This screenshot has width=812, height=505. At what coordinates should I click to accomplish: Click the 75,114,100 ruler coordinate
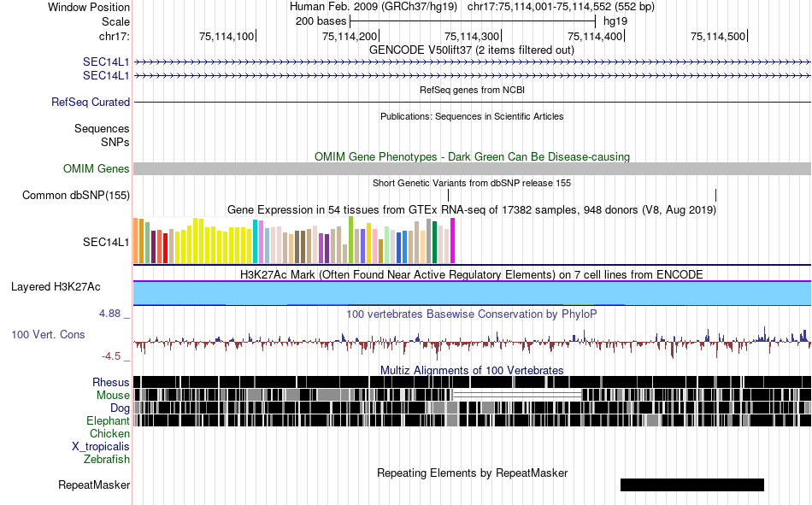tap(227, 36)
